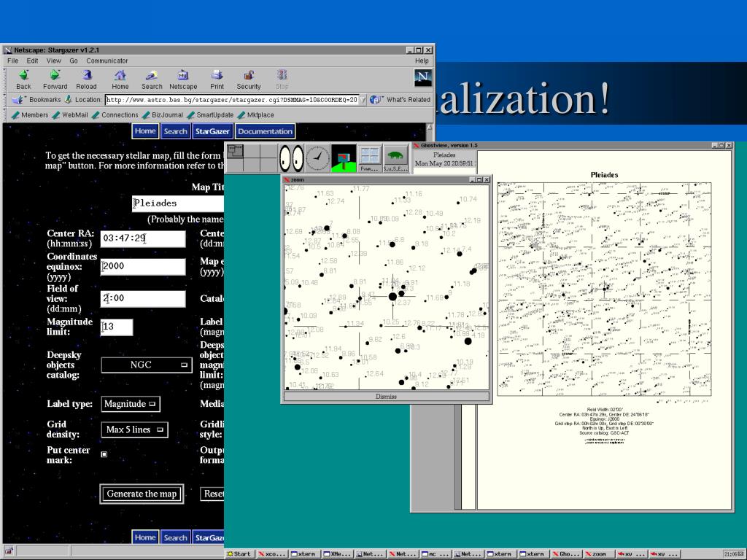
Task: Click the Generate the map button
Action: [142, 494]
